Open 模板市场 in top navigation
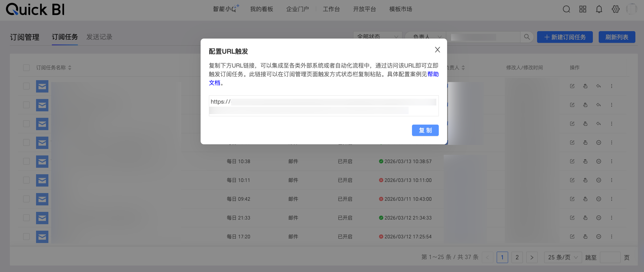This screenshot has height=272, width=644. 401,9
